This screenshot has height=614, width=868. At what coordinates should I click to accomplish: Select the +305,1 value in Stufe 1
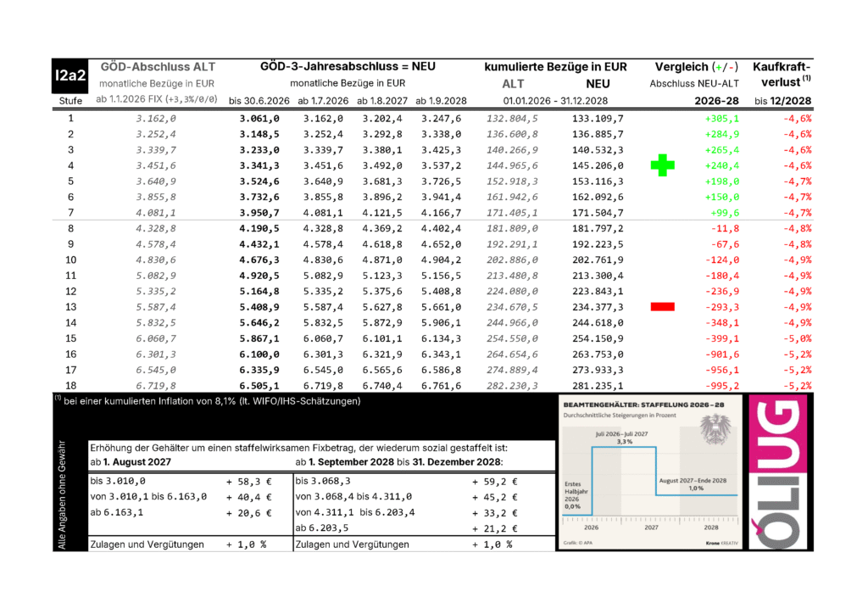[721, 119]
